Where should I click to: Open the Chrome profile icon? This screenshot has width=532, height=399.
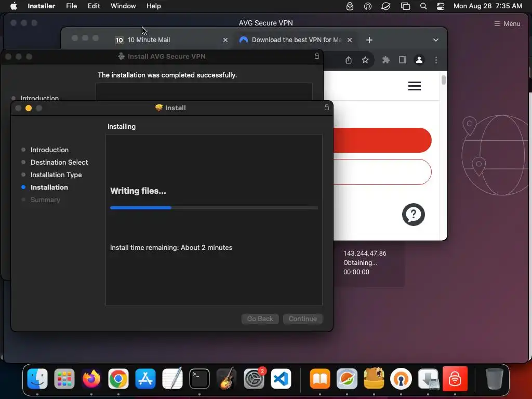[x=419, y=60]
